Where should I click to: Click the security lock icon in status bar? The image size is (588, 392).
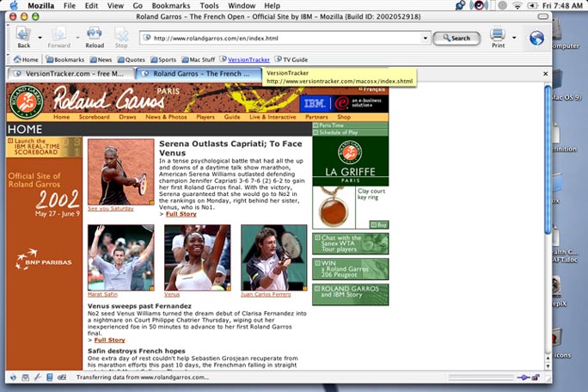pyautogui.click(x=536, y=377)
